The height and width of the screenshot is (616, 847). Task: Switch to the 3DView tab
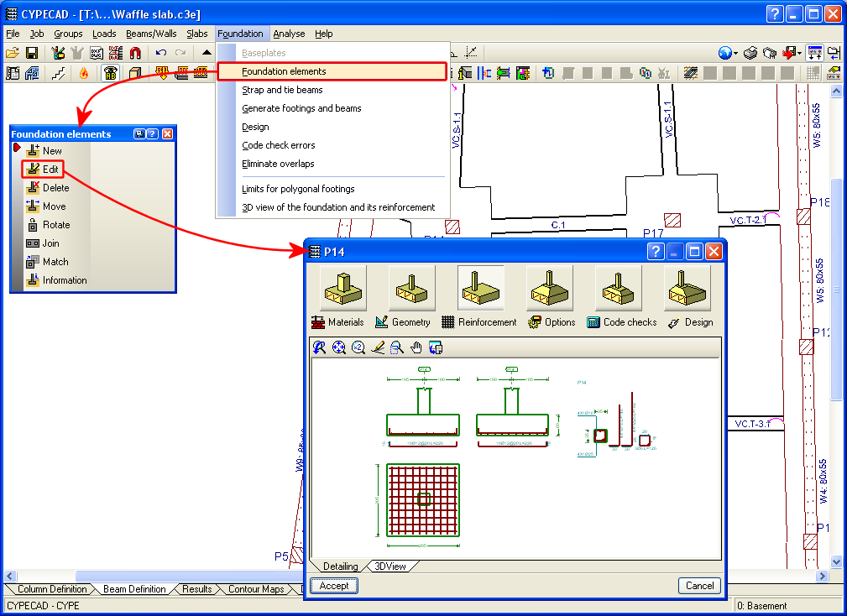pos(390,566)
